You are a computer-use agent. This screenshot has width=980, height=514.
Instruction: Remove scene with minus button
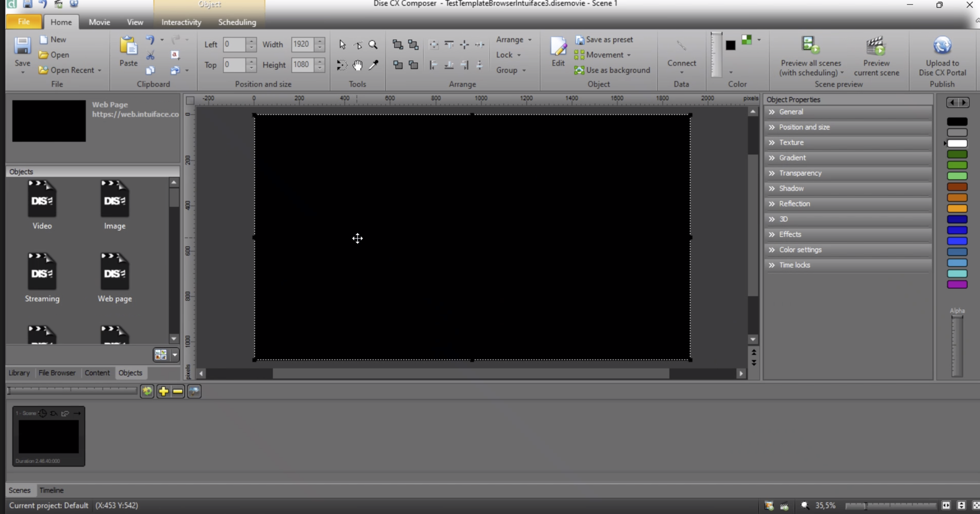[x=178, y=391]
